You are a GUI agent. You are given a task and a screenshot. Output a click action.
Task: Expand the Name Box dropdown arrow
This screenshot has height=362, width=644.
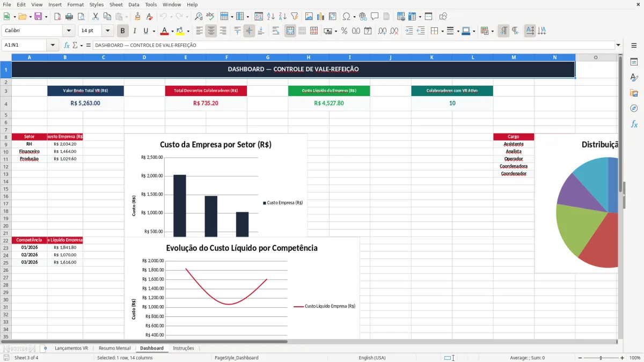[53, 45]
